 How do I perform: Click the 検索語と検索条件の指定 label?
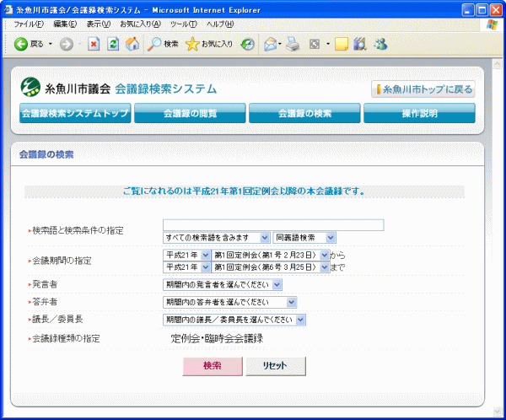coord(78,231)
